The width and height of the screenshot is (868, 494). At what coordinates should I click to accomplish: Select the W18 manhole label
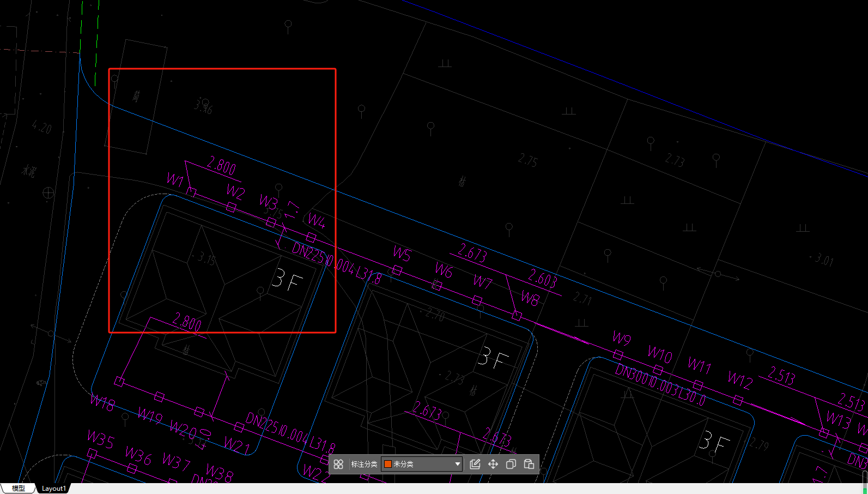[102, 403]
